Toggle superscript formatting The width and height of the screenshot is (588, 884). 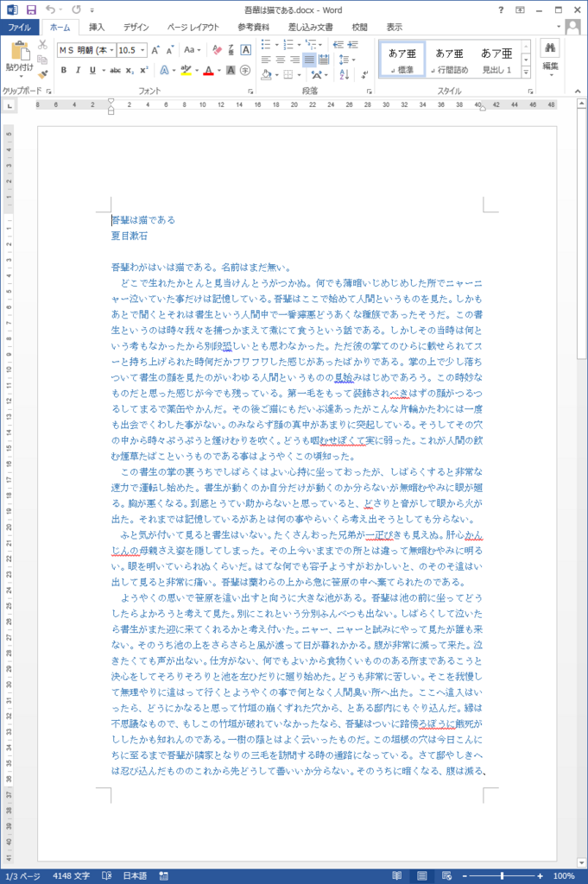point(143,71)
